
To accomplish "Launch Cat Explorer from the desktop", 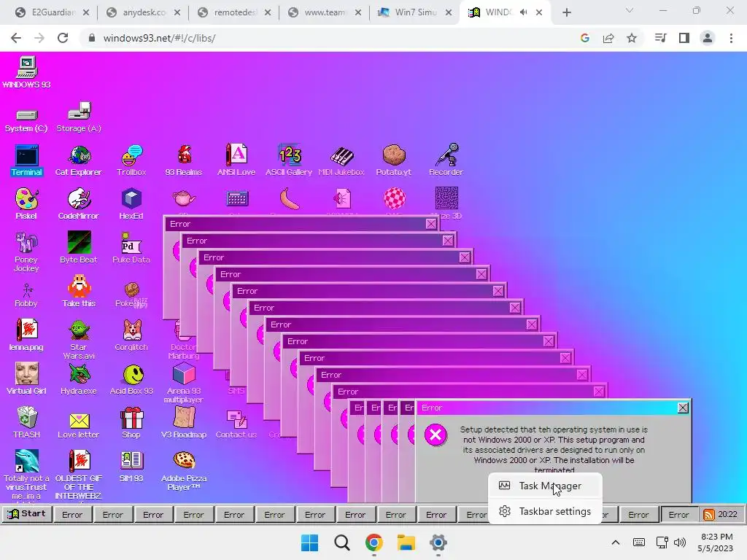I will (x=79, y=160).
